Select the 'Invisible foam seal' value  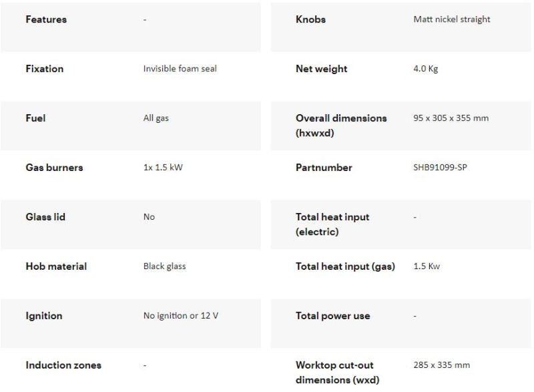coord(180,69)
